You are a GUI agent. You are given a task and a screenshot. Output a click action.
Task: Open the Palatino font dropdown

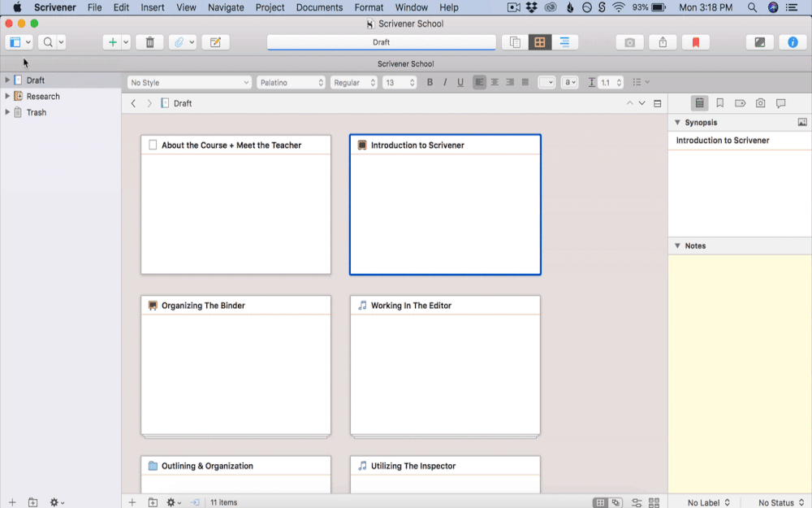(291, 82)
